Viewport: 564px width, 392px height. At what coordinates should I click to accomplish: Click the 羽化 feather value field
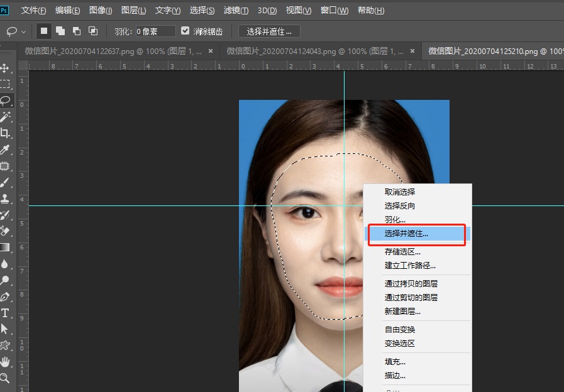[155, 31]
